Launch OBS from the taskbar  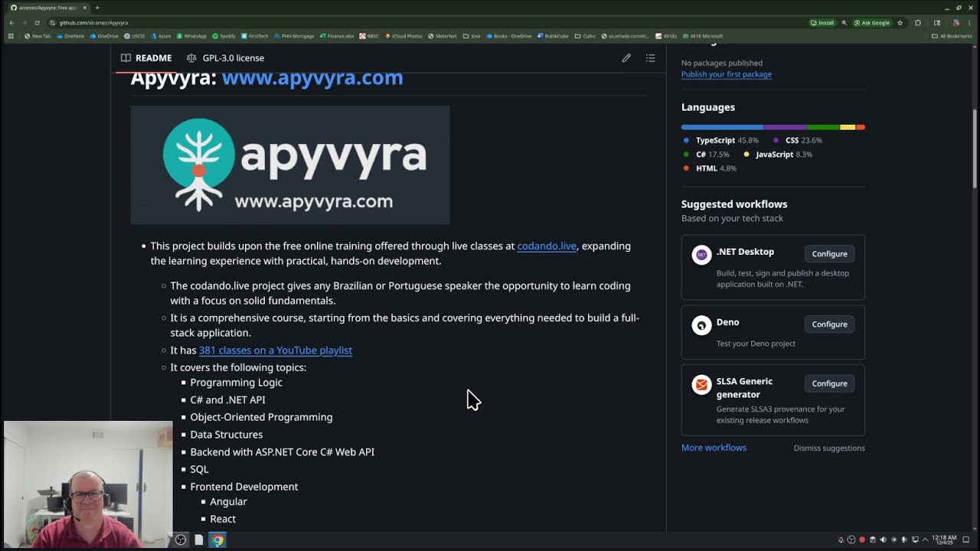click(x=181, y=540)
